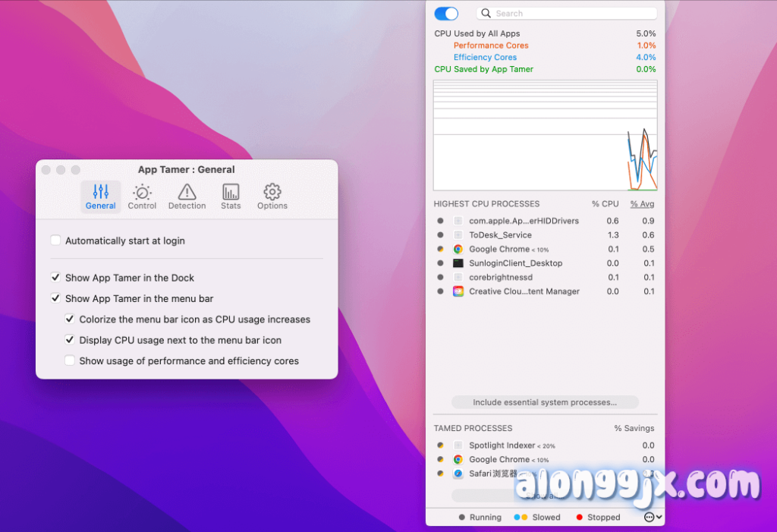Open the Options gear tab
The image size is (777, 532).
click(x=272, y=197)
